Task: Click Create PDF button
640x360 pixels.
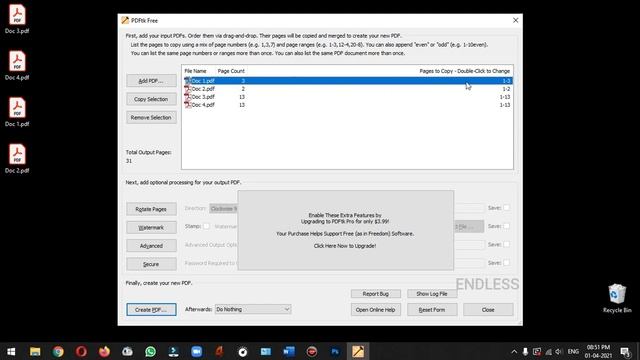Action: pos(151,310)
